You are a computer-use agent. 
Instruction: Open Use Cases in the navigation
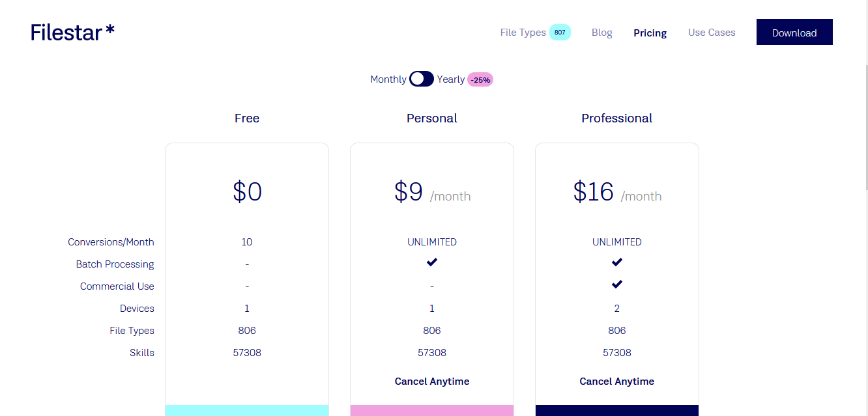click(x=712, y=33)
